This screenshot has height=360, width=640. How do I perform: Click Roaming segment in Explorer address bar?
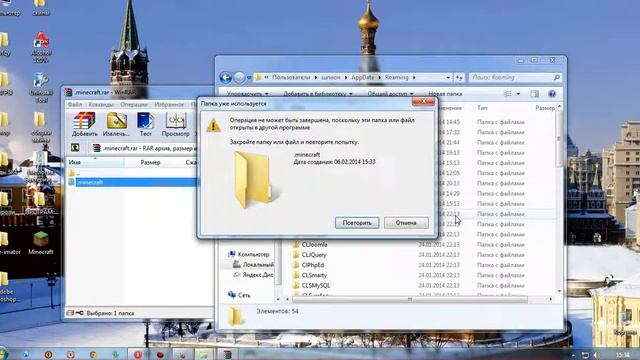(396, 77)
